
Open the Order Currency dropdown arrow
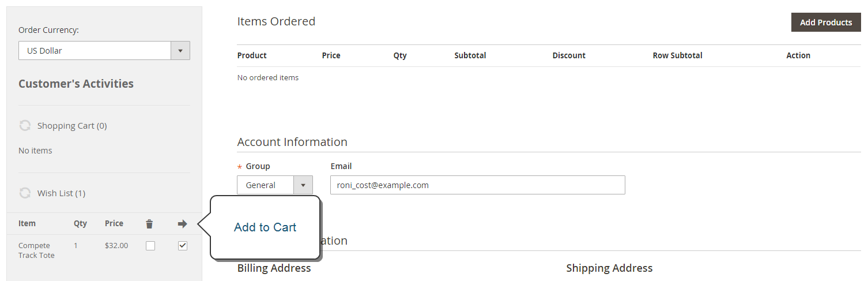180,51
